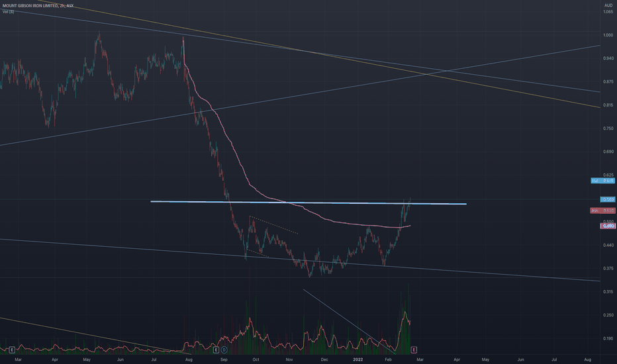Click the 0.875 price axis label
Viewport: 617px width, 364px height.
(x=608, y=82)
